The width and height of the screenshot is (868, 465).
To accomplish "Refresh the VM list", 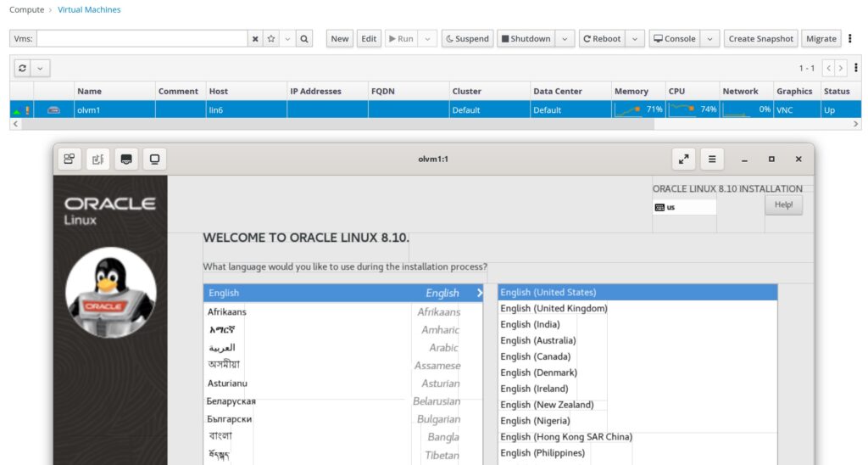I will click(x=22, y=68).
